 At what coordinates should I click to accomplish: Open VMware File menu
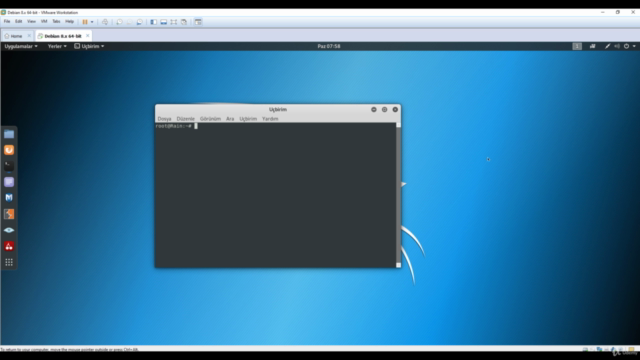coord(7,22)
